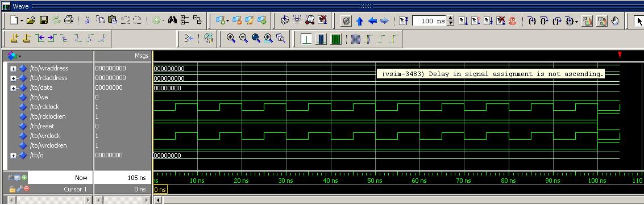Click the Zoom In magnifier icon
Viewport: 644px width, 205px height.
coord(231,39)
